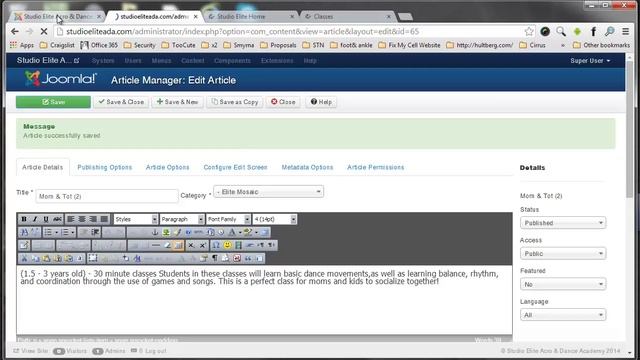This screenshot has height=360, width=640.
Task: Apply subscript formatting
Action: coord(191,245)
